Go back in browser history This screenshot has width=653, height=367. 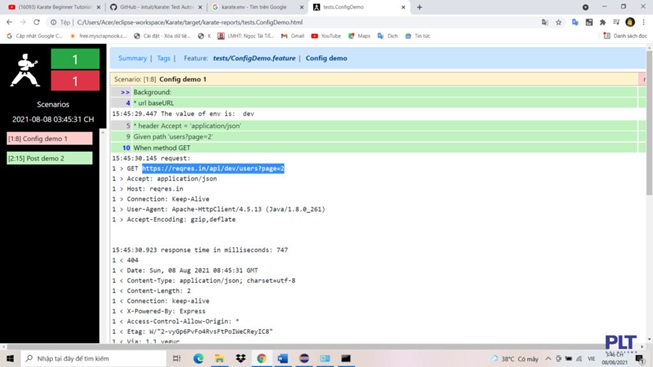[10, 22]
